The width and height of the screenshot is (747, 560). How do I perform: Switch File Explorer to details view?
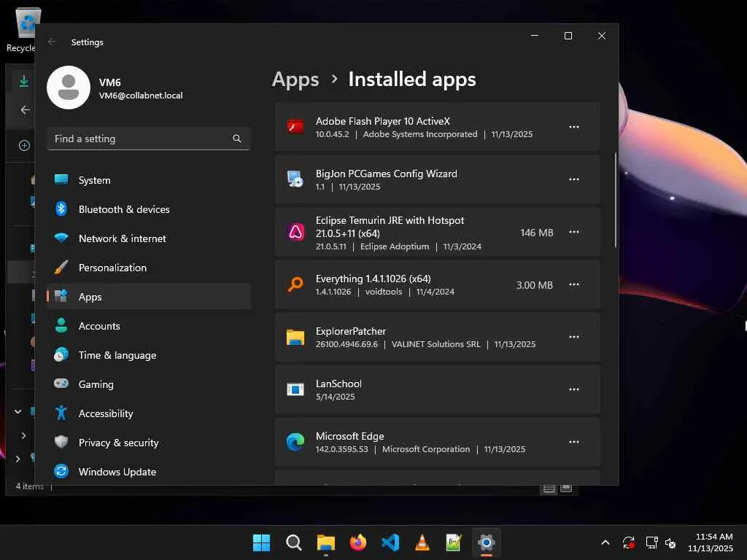click(x=549, y=489)
